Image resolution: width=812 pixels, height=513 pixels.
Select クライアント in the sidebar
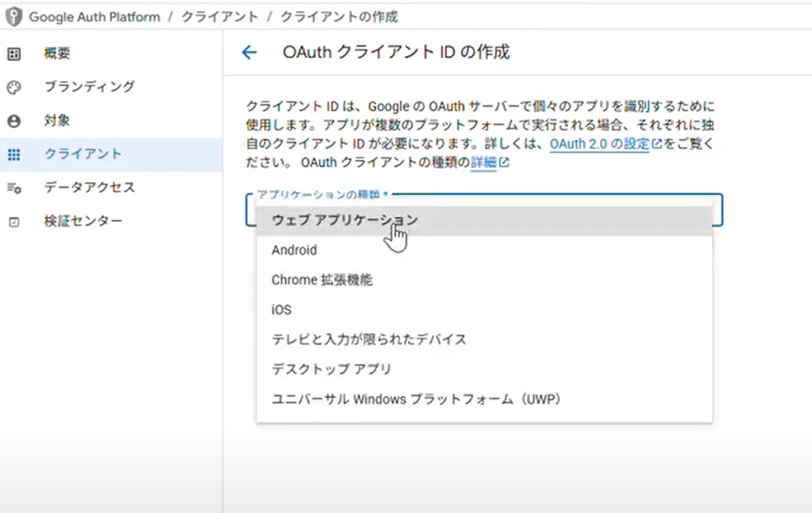coord(111,154)
